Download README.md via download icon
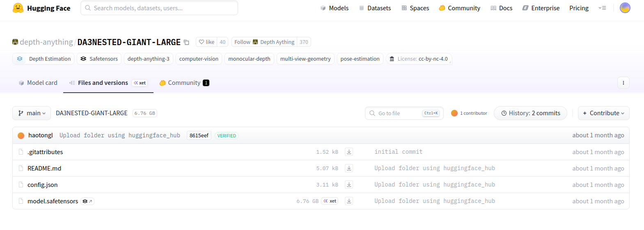The width and height of the screenshot is (644, 230). (349, 168)
